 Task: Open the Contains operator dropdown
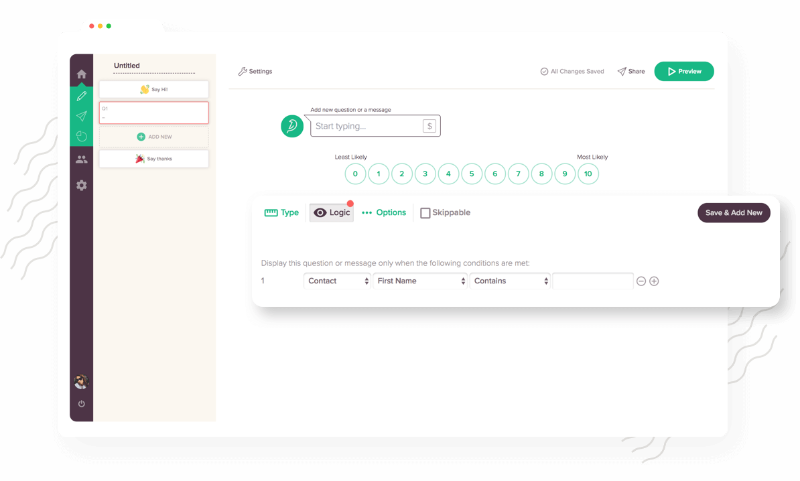(511, 281)
